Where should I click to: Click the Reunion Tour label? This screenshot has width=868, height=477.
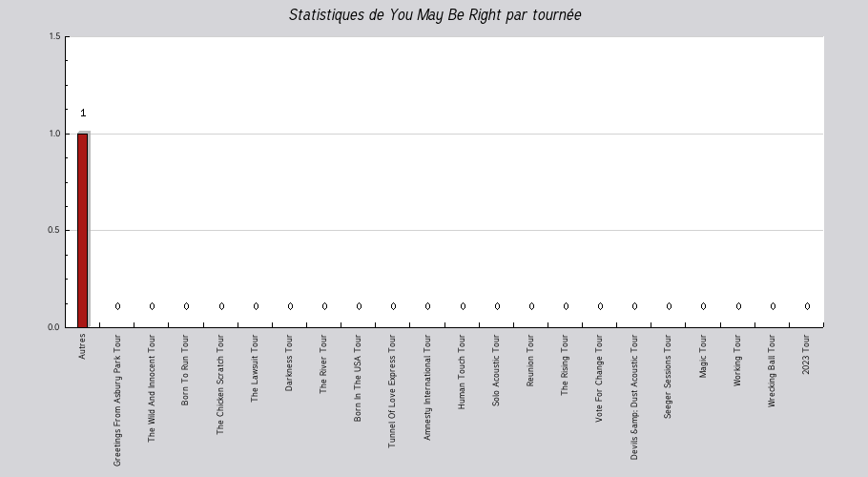click(x=529, y=361)
